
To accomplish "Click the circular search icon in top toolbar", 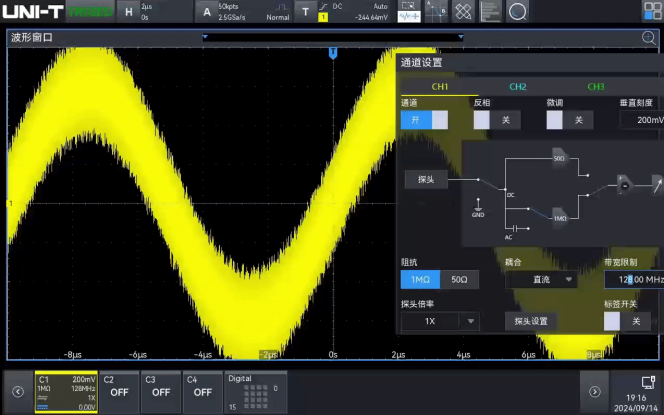I will click(x=517, y=12).
